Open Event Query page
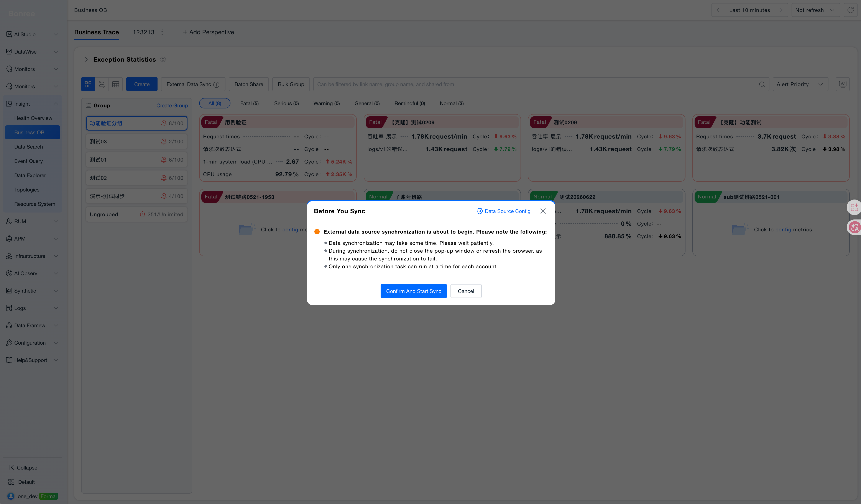 28,161
